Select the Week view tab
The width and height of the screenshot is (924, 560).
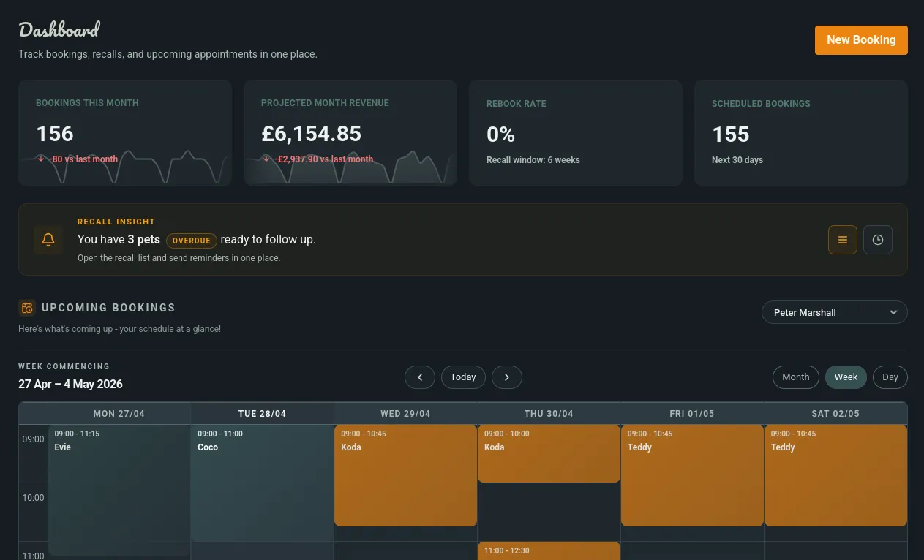pyautogui.click(x=846, y=377)
